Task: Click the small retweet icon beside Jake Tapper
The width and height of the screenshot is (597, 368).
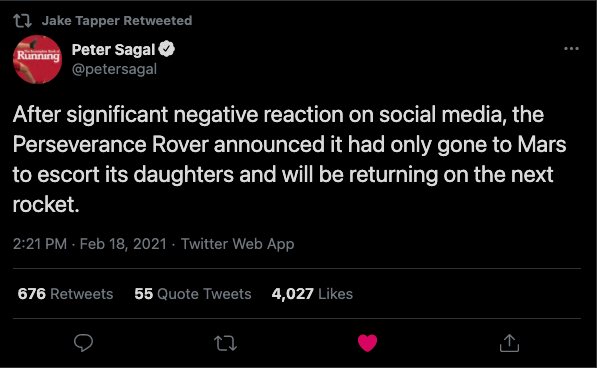Action: pos(22,21)
